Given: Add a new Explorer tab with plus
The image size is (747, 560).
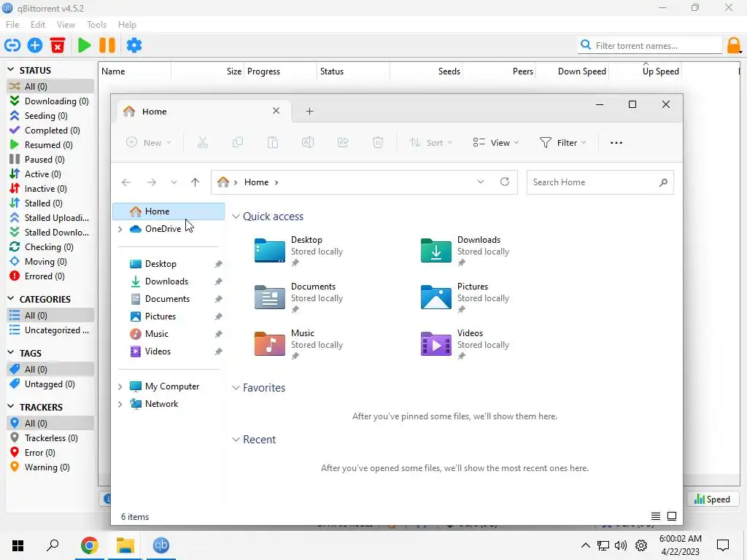Looking at the screenshot, I should click(x=309, y=112).
